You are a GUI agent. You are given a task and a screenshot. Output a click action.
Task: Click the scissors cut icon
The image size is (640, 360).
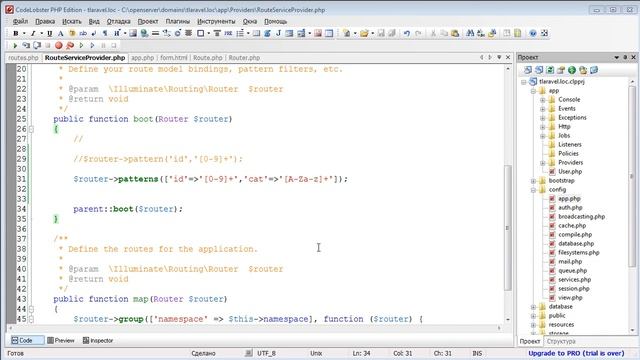[433, 33]
